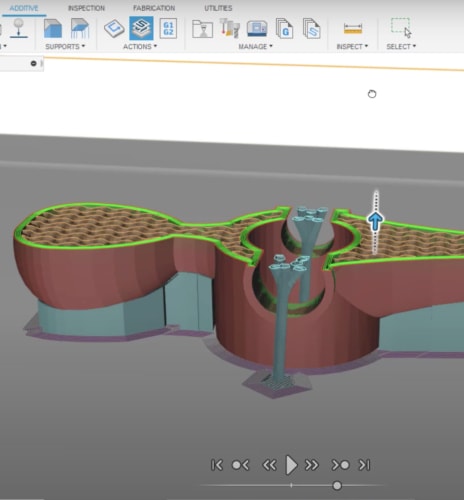The width and height of the screenshot is (464, 500).
Task: Jump to the simulation start
Action: coord(217,465)
